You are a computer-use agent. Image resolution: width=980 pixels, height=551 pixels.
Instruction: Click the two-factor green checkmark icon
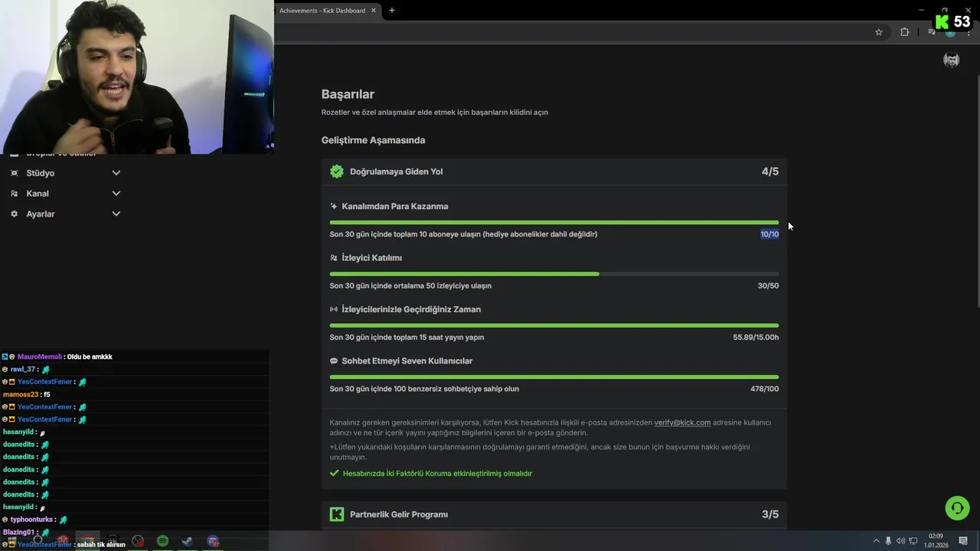[x=334, y=473]
